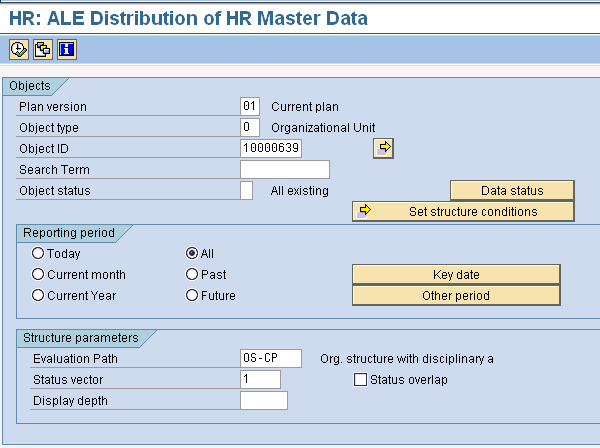Click the Plan version input field
This screenshot has height=448, width=600.
pos(249,106)
